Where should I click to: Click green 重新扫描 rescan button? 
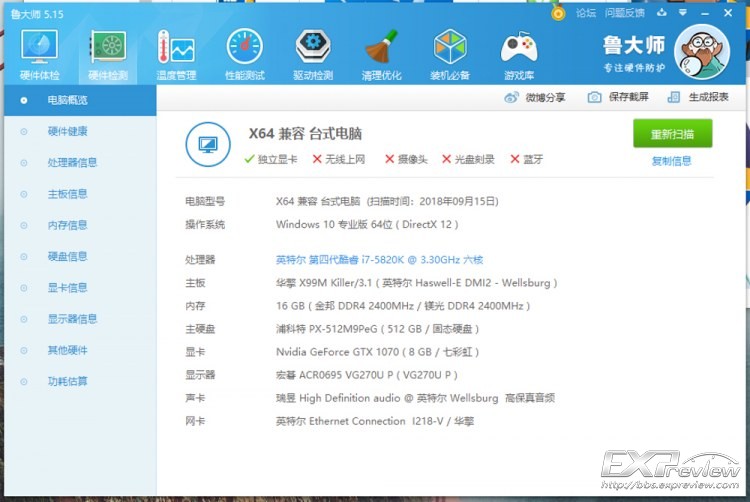click(x=673, y=134)
